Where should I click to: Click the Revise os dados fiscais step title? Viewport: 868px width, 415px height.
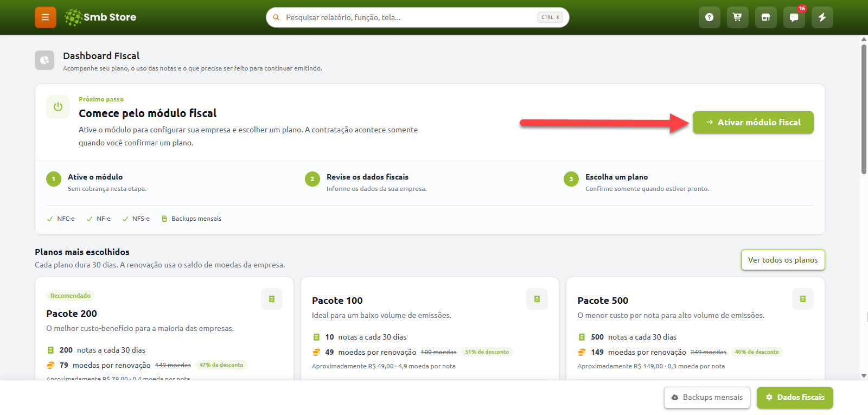pyautogui.click(x=367, y=177)
